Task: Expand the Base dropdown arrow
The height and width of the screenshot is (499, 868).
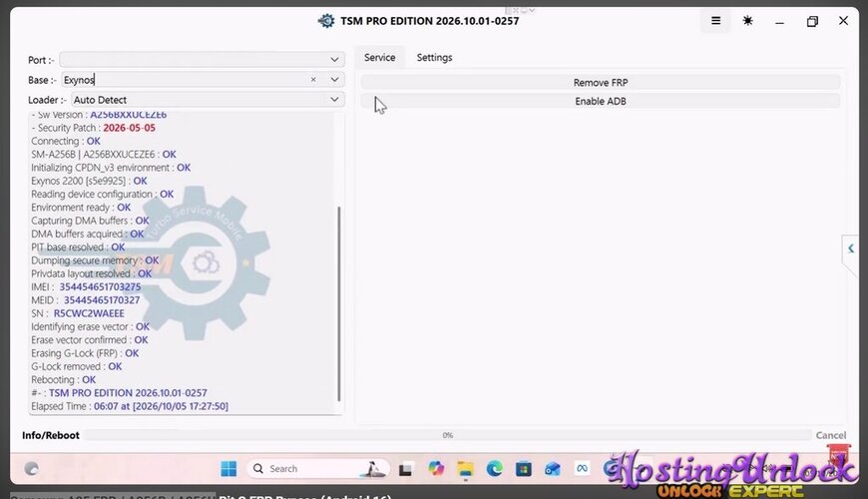Action: 334,80
